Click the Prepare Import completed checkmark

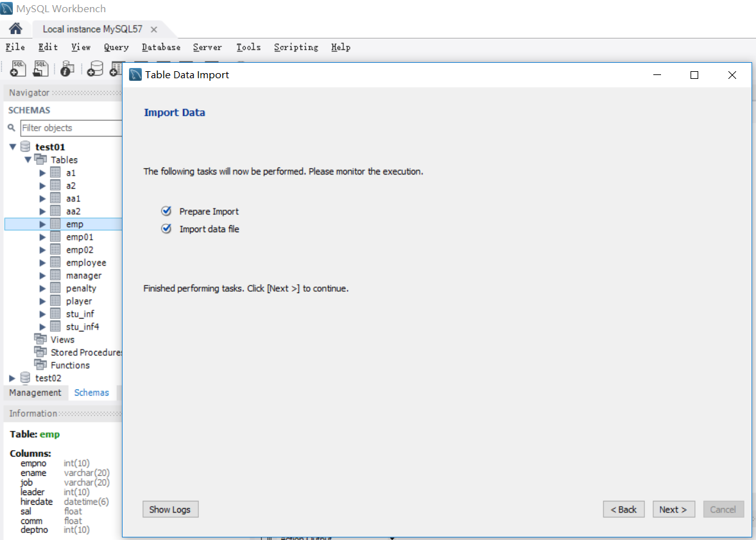pyautogui.click(x=166, y=211)
